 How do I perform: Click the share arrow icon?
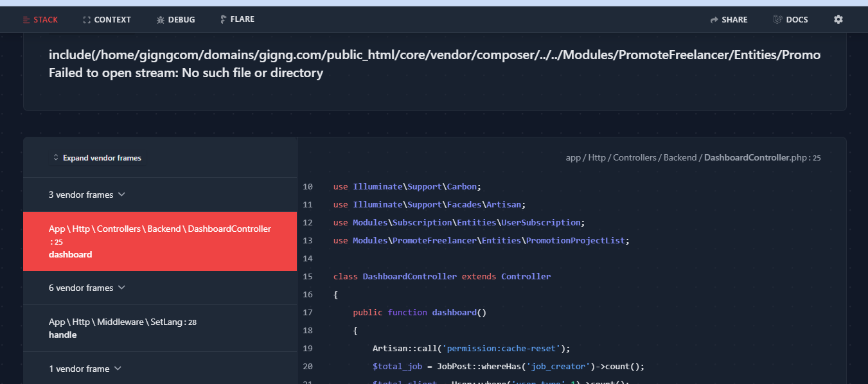(x=714, y=20)
